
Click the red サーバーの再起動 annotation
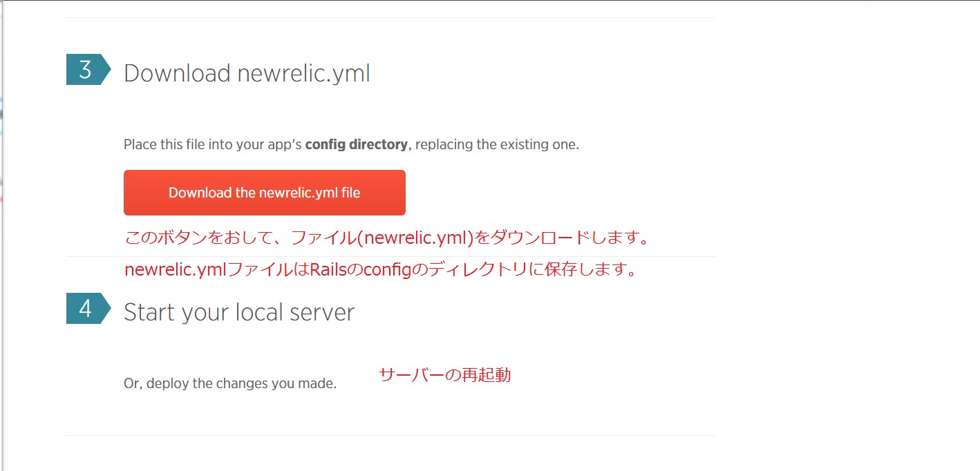444,375
